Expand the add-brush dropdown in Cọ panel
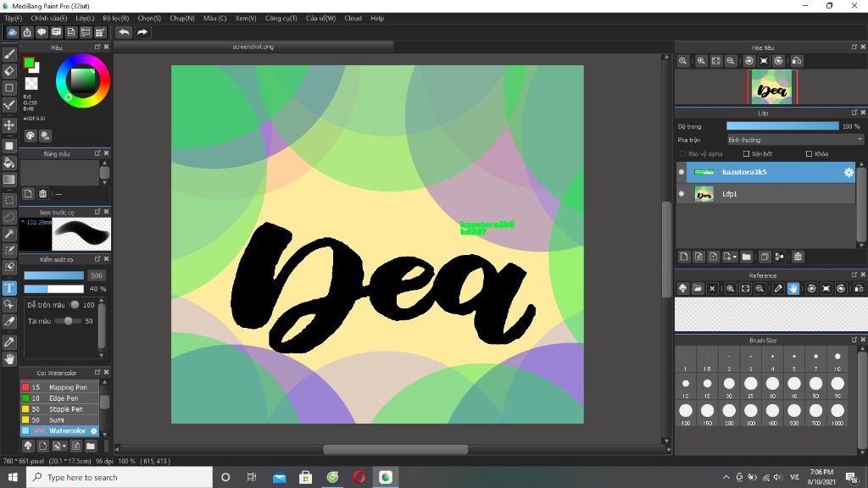Viewport: 868px width, 488px height. (x=64, y=446)
